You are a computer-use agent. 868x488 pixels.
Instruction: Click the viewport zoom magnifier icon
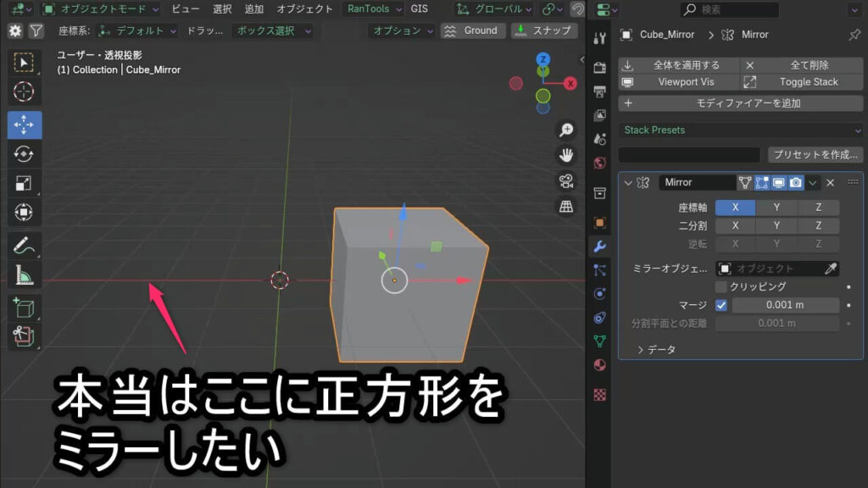(x=565, y=130)
